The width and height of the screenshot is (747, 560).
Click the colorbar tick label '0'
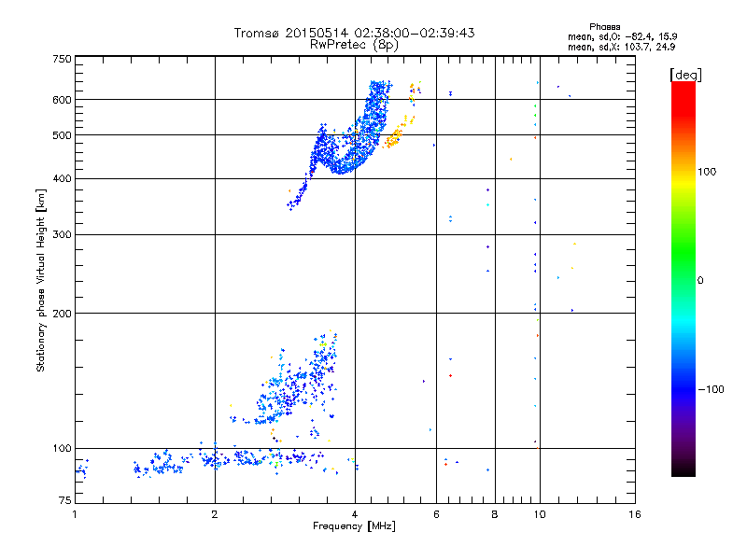699,281
